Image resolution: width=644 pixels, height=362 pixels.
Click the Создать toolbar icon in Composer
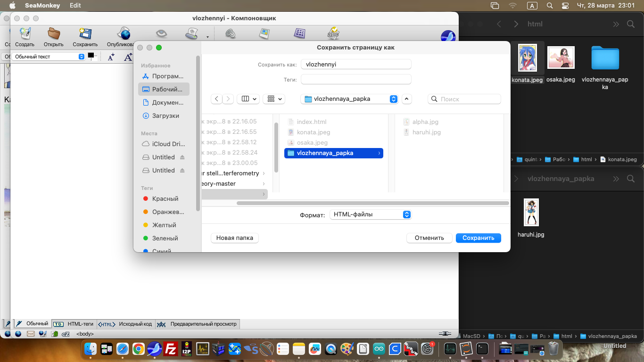[x=25, y=34]
